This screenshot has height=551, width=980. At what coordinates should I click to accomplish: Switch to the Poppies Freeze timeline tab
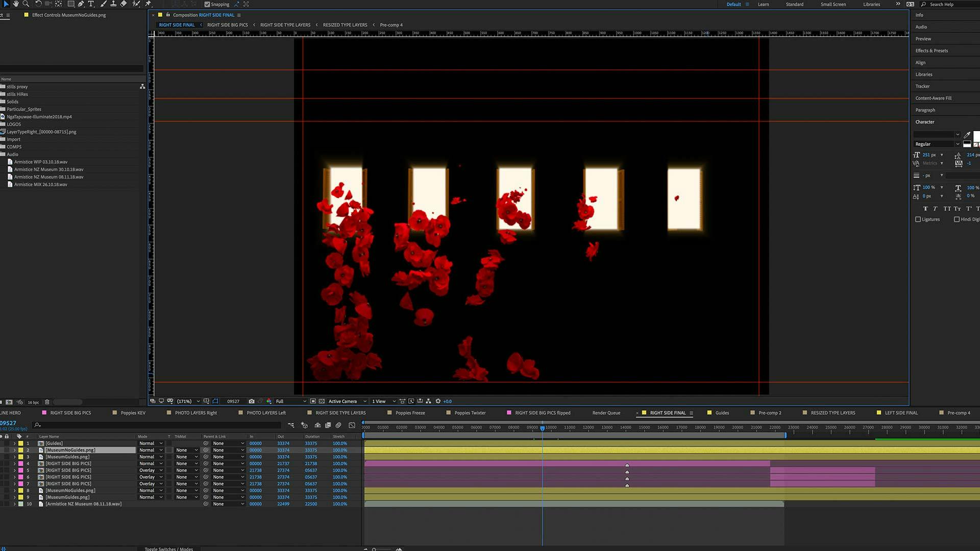point(410,413)
